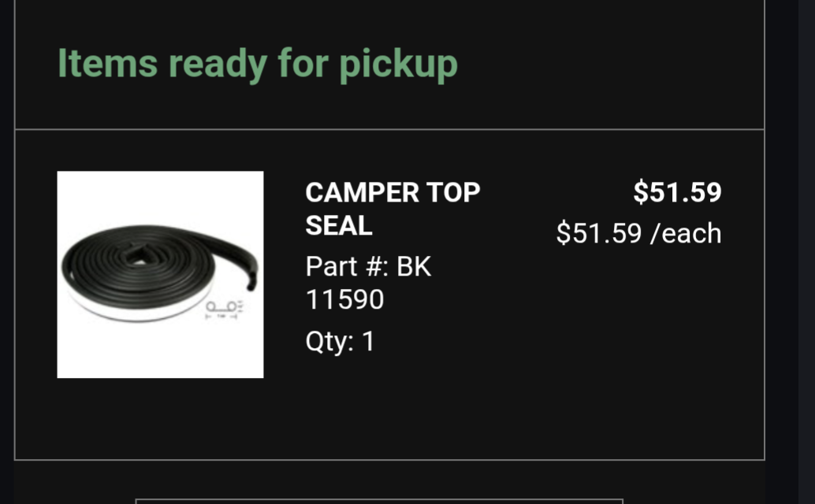
Task: Click the bold $51.59 total price
Action: tap(677, 192)
